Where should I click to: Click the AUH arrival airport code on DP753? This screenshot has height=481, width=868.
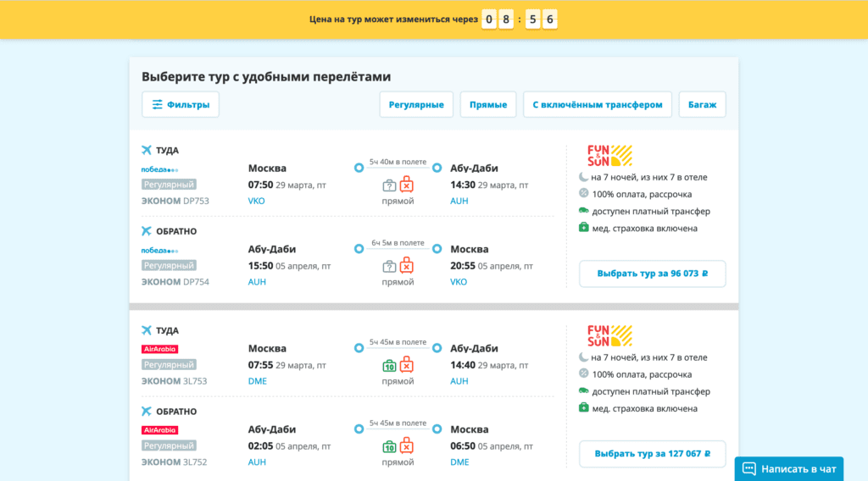tap(459, 201)
